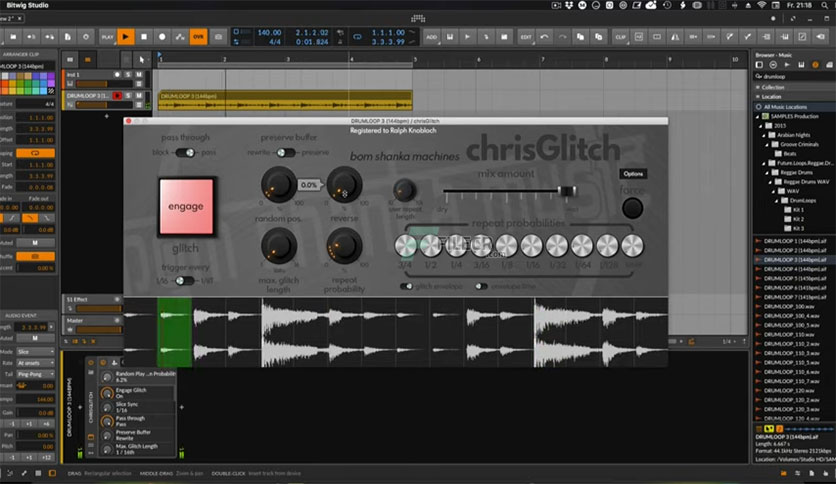Select DRUMLOOP 1 (144bpm).aif file
This screenshot has width=836, height=484.
point(793,241)
